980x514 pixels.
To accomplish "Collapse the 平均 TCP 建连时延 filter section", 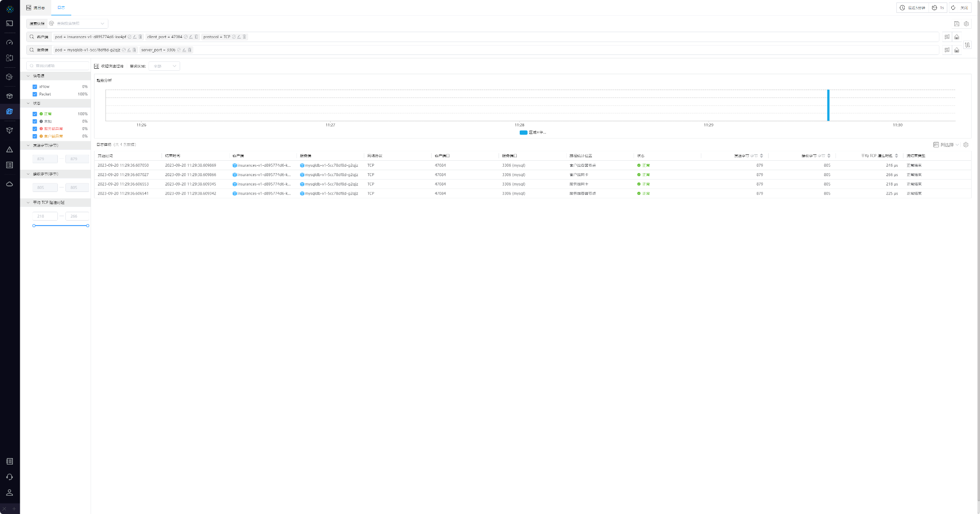I will tap(28, 202).
